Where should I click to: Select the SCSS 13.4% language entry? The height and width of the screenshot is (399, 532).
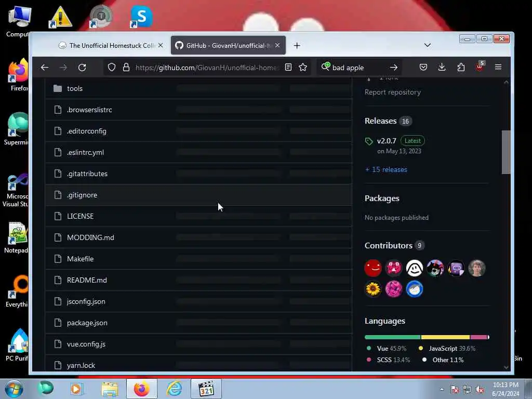pyautogui.click(x=388, y=360)
